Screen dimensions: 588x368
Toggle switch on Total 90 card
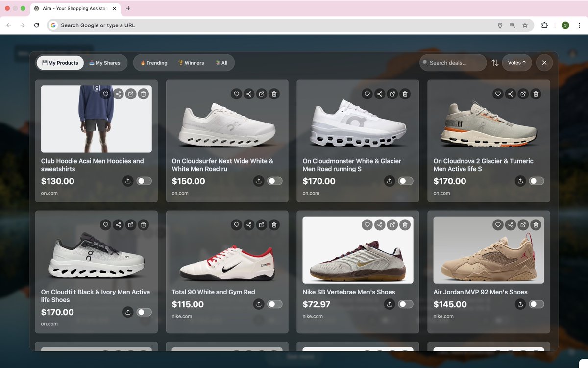(275, 304)
